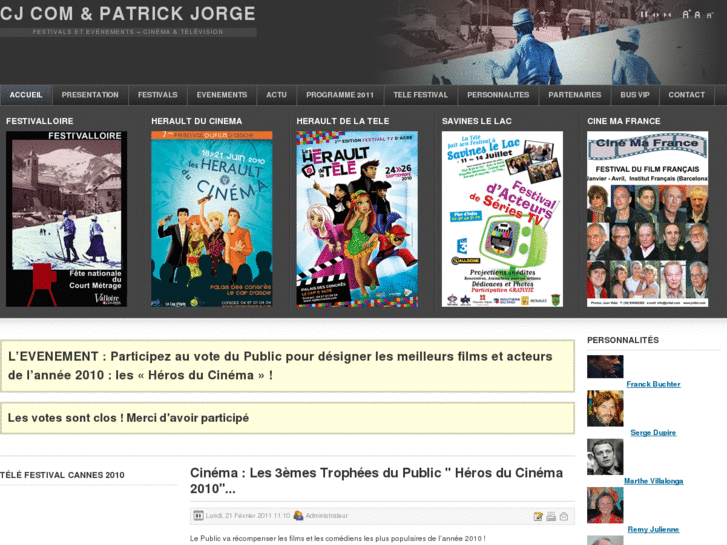Click the edit article pencil icon

point(538,516)
